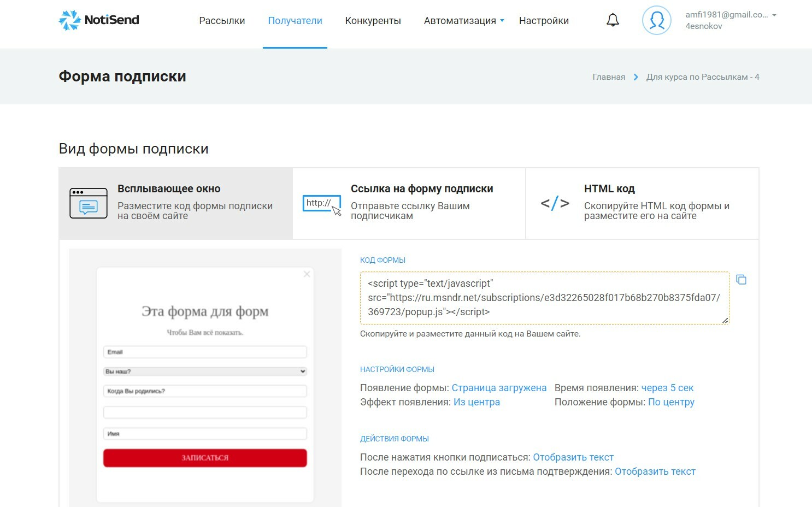Click the 'Форма подписки' page title
This screenshot has width=812, height=507.
122,76
